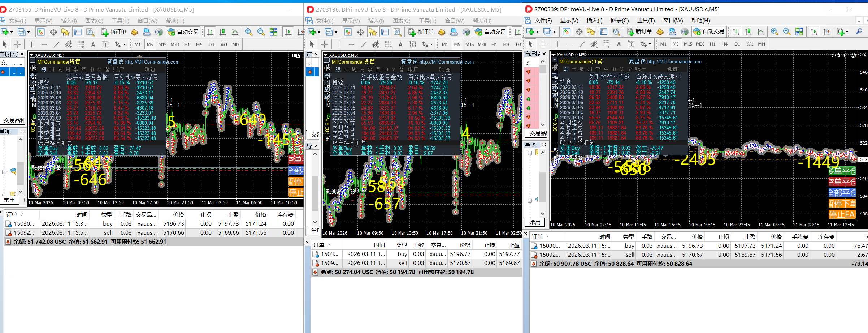Select the trendline tool in 2703155 window
This screenshot has height=333, width=868.
coord(56,44)
